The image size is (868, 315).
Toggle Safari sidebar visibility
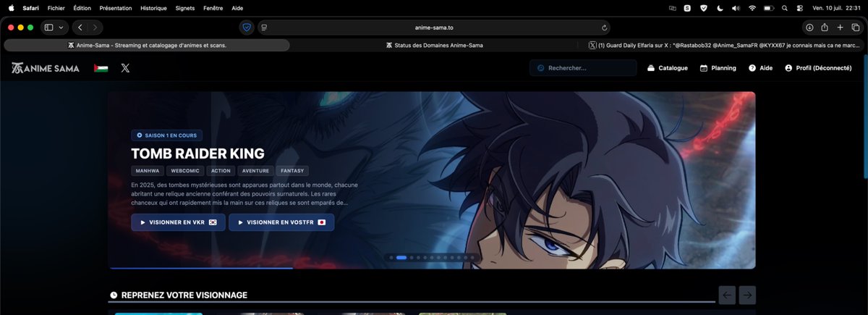coord(49,28)
